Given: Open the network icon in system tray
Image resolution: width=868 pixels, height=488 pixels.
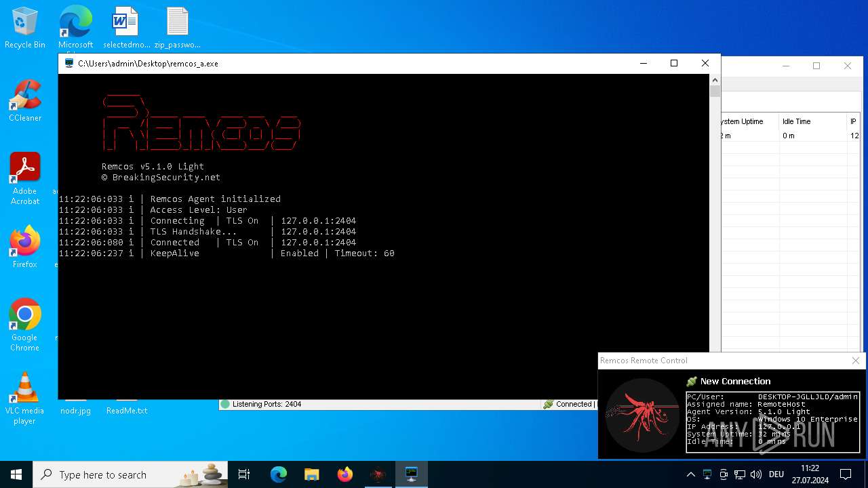Looking at the screenshot, I should coord(740,474).
